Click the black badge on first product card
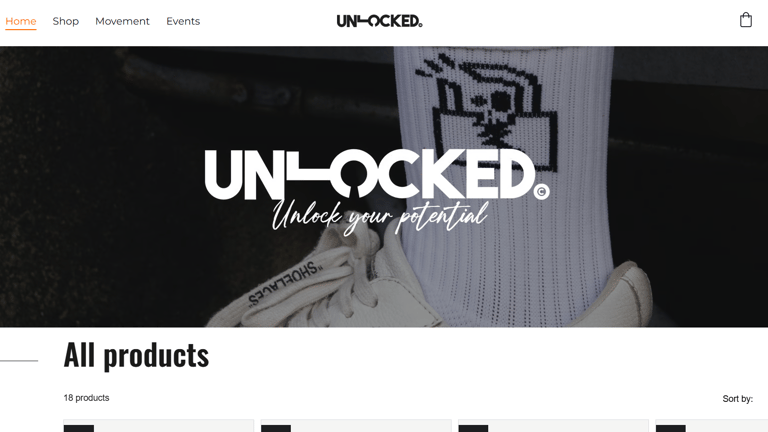Image resolution: width=768 pixels, height=432 pixels. pos(79,429)
